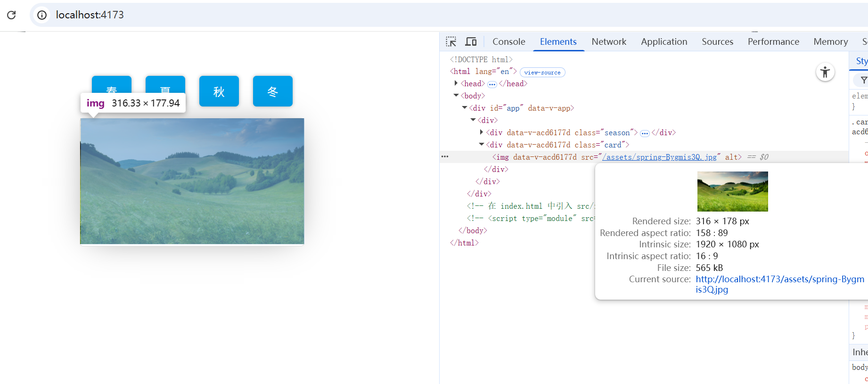Expand the div class="season" node
Viewport: 868px width, 384px height.
point(481,132)
